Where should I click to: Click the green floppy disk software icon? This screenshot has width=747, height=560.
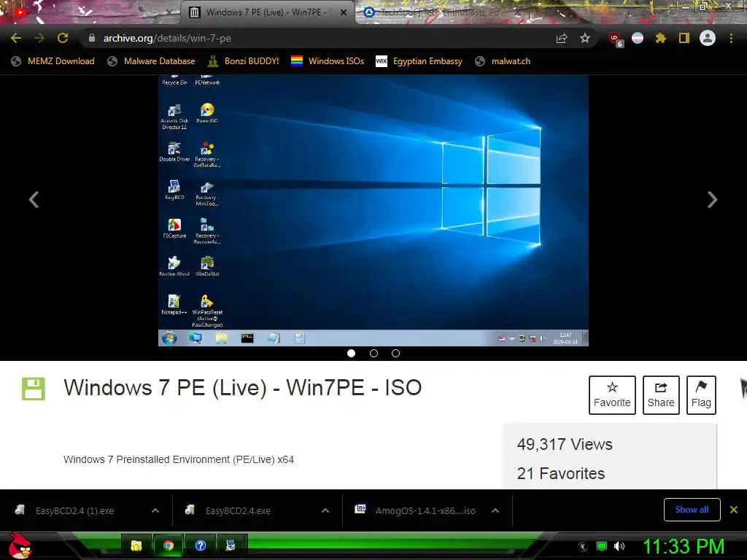(34, 389)
